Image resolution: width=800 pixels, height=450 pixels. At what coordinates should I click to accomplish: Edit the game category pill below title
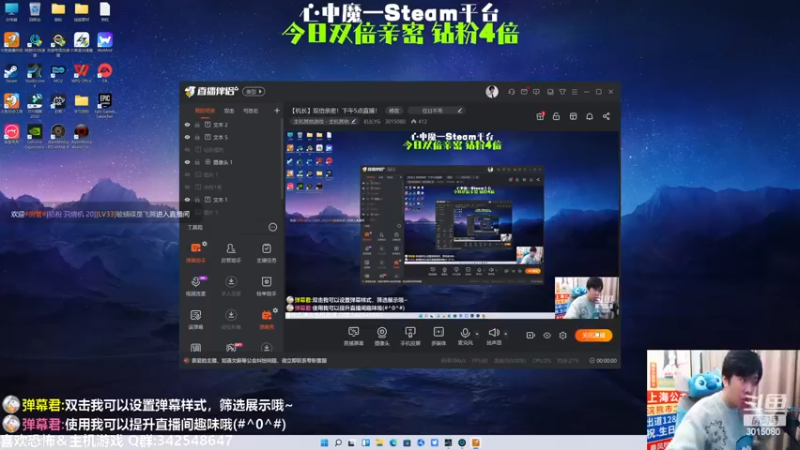tap(324, 122)
